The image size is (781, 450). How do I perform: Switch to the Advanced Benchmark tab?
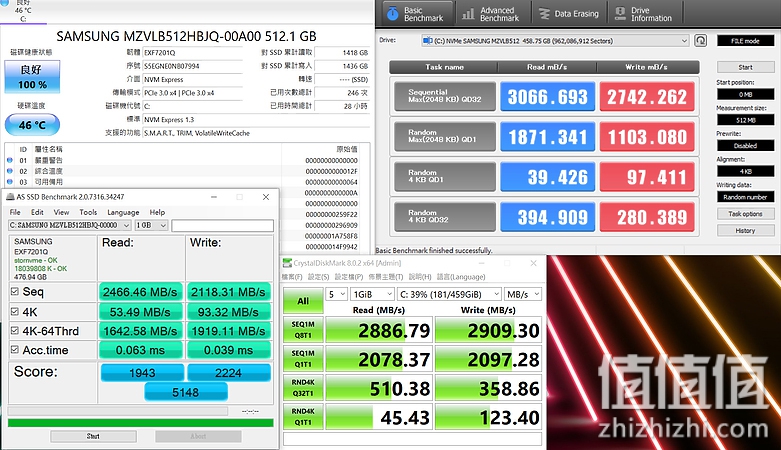[492, 13]
